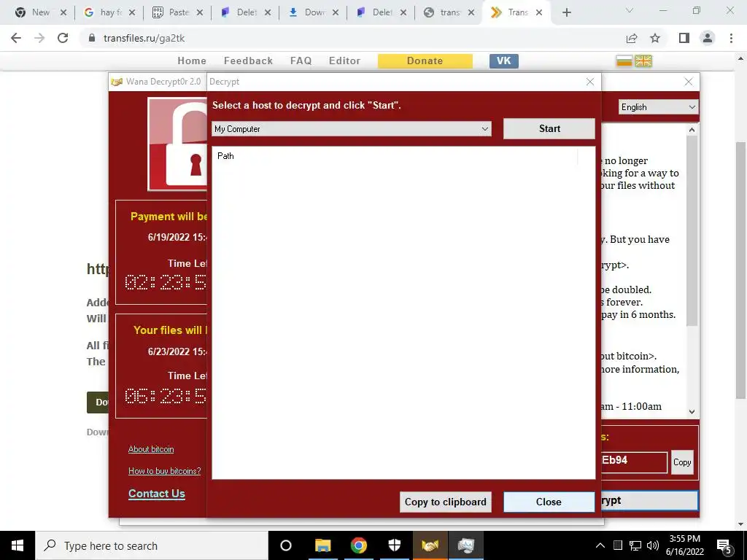
Task: Close the Decrypt dialog with the X
Action: pyautogui.click(x=589, y=82)
